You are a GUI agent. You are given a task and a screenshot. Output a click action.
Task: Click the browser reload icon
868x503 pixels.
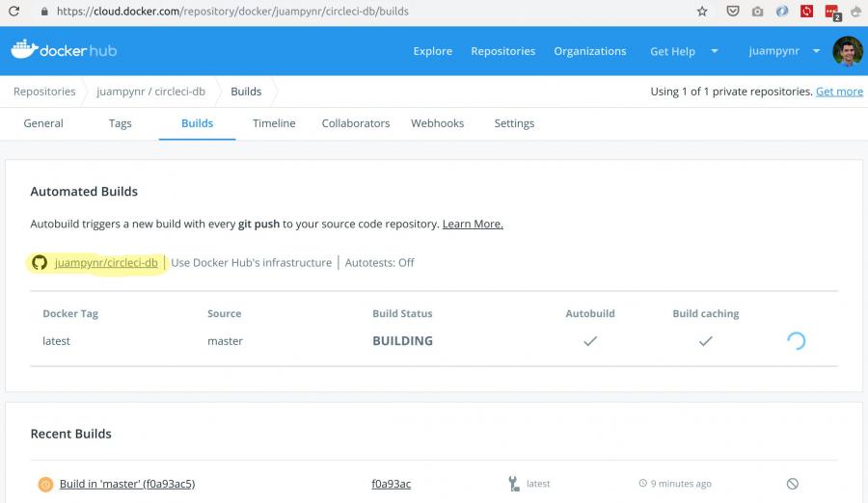[x=14, y=11]
